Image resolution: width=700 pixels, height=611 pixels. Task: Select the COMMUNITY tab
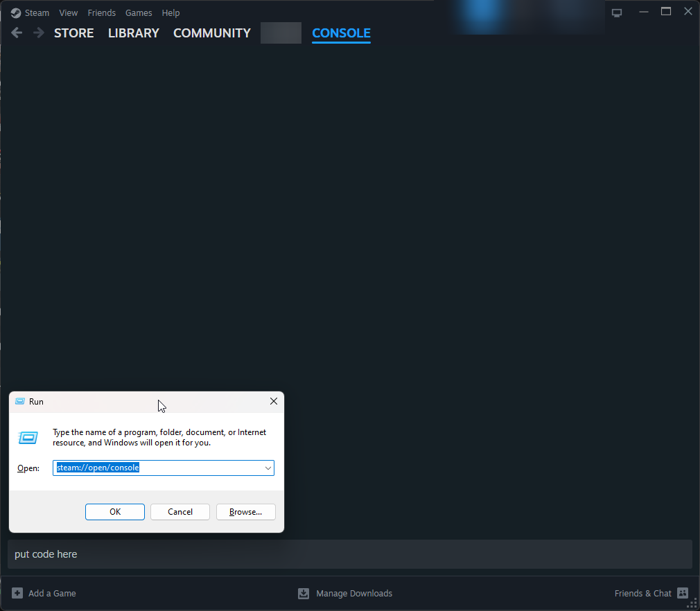[x=211, y=33]
